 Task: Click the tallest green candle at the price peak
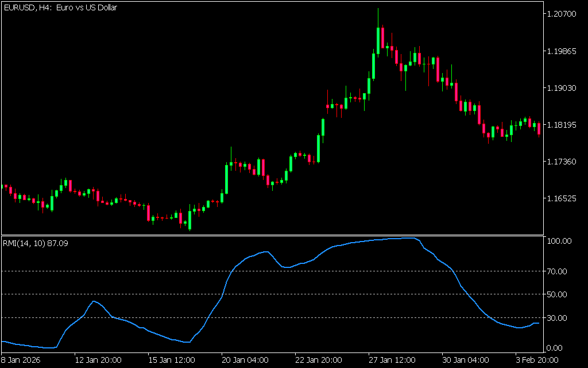coord(378,38)
